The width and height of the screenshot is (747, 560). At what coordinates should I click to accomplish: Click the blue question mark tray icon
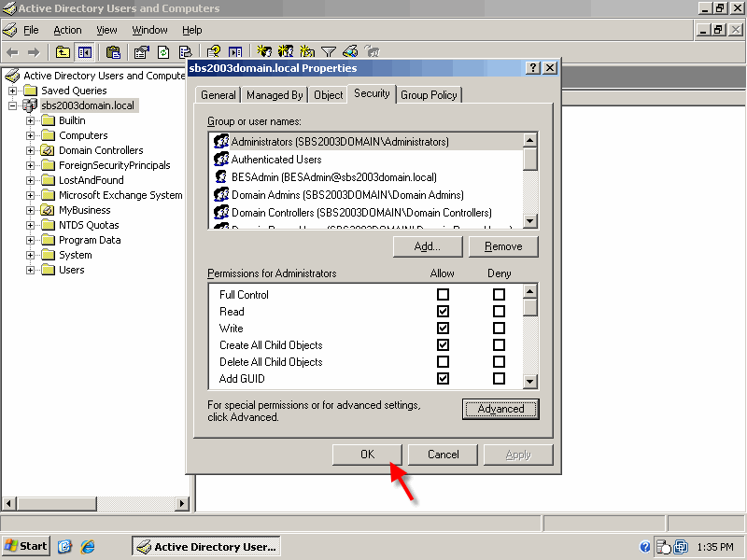[645, 547]
